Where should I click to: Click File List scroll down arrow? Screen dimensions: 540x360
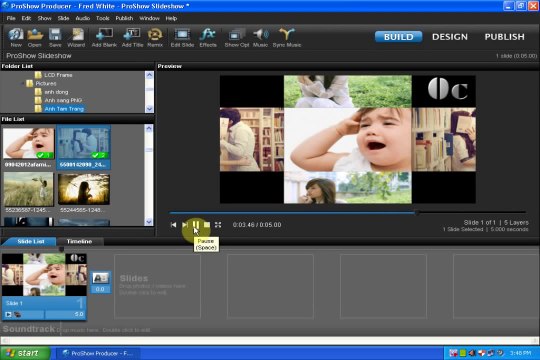pos(149,222)
